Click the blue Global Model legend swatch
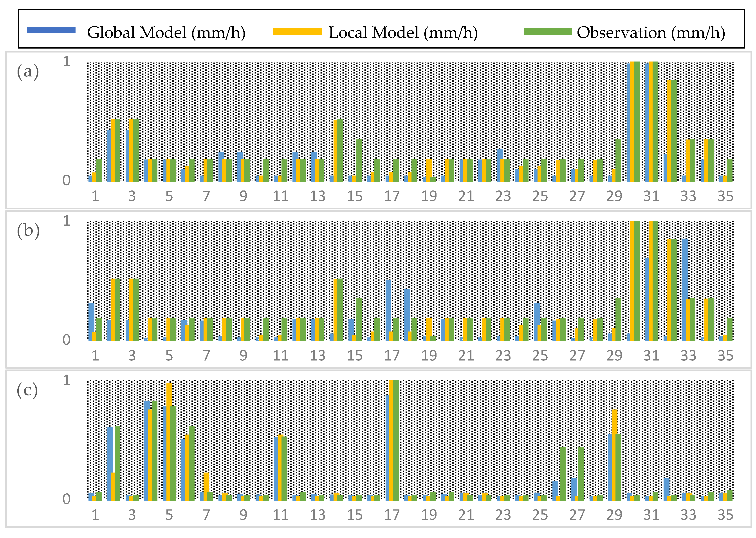 pyautogui.click(x=51, y=31)
